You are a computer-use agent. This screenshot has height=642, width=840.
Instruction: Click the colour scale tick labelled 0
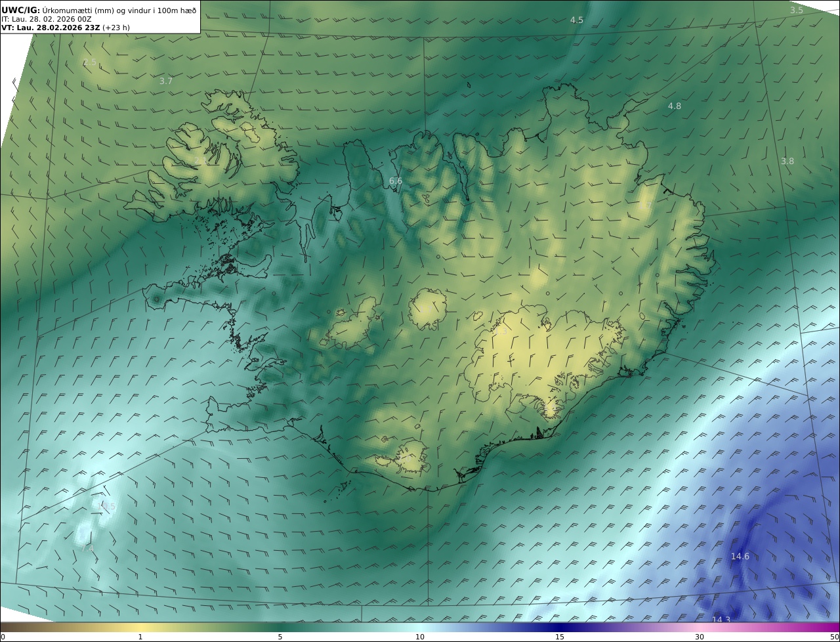click(3, 637)
